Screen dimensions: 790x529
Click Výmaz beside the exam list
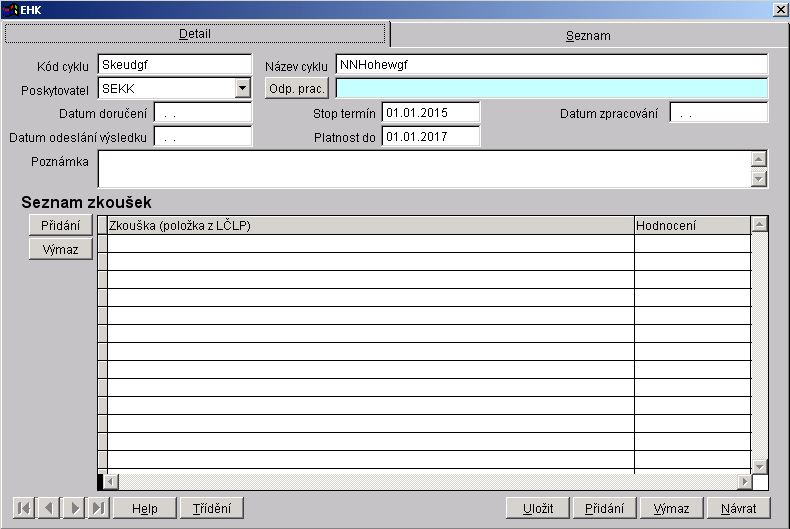(x=60, y=249)
